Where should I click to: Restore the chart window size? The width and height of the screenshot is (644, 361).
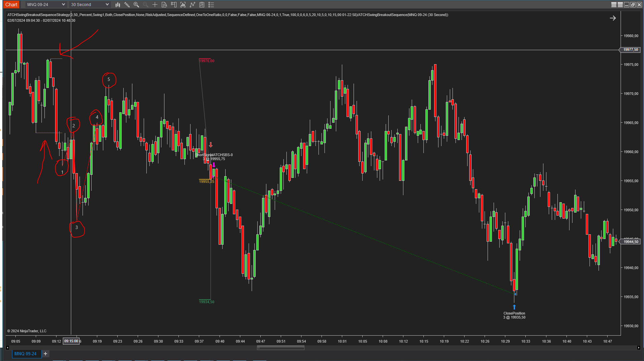633,5
